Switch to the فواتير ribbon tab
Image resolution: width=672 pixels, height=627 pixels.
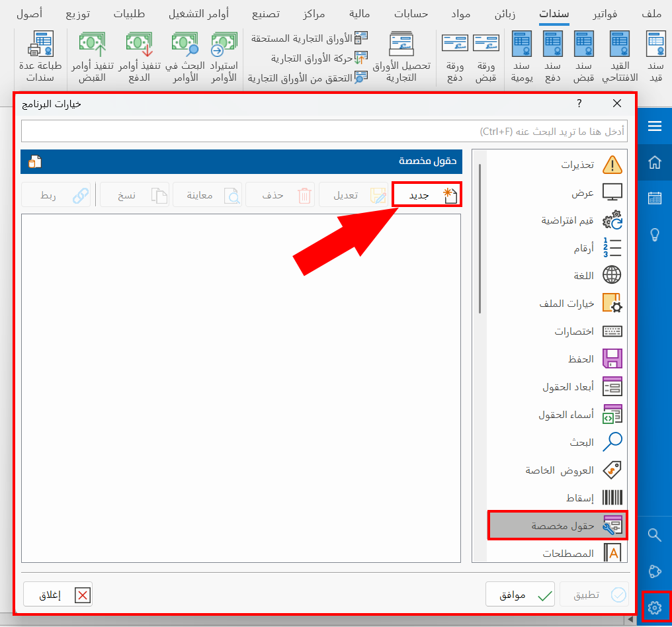point(605,13)
